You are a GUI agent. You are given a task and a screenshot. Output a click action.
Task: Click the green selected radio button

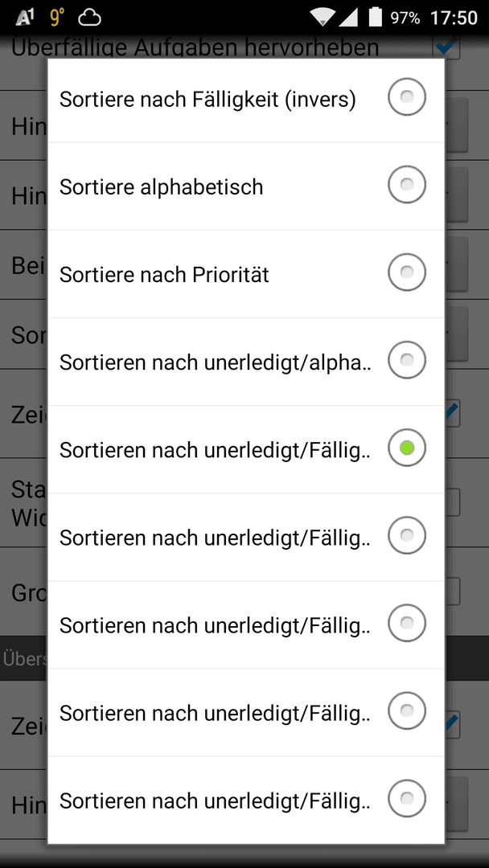click(x=406, y=448)
